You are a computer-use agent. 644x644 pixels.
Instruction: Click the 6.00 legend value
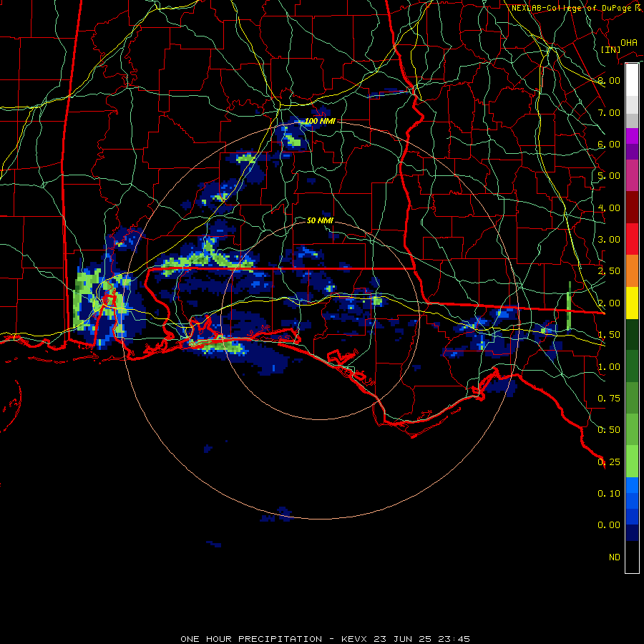pos(609,144)
